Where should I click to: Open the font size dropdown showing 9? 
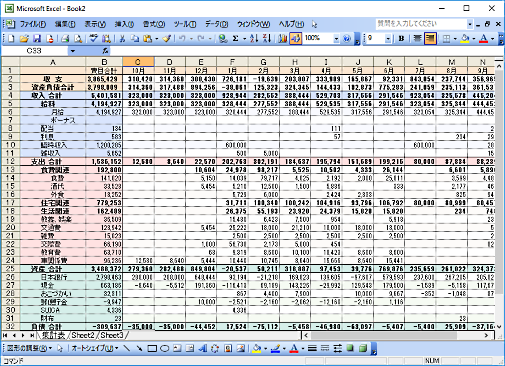click(x=388, y=39)
